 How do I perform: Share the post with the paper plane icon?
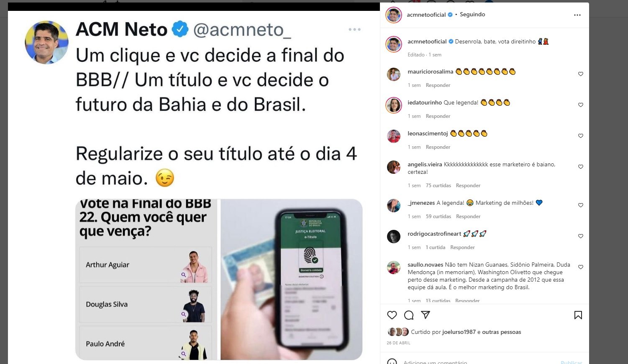426,315
